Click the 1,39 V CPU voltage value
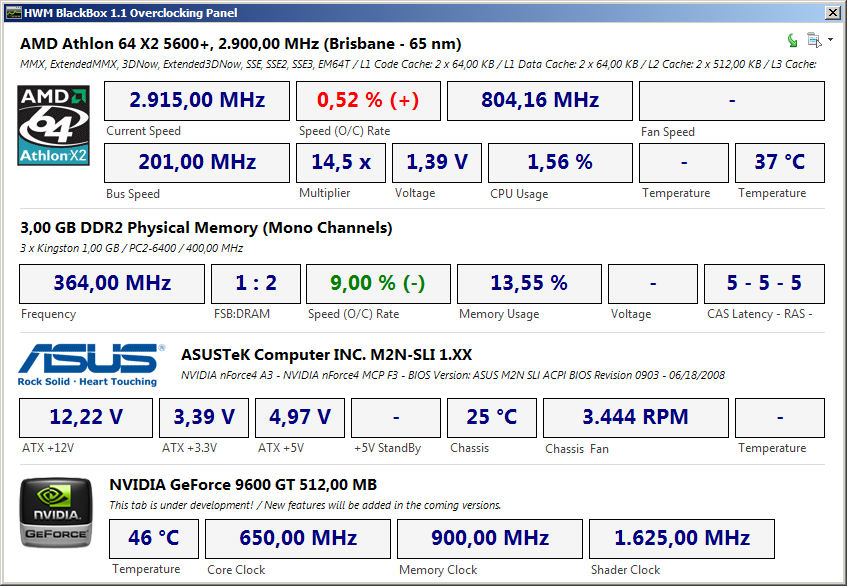Image resolution: width=847 pixels, height=586 pixels. 436,163
